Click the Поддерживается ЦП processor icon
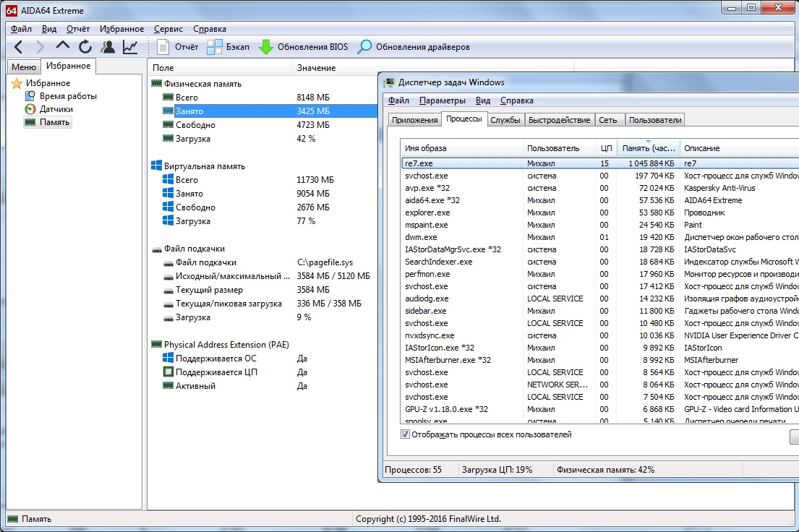The width and height of the screenshot is (799, 532). 168,372
